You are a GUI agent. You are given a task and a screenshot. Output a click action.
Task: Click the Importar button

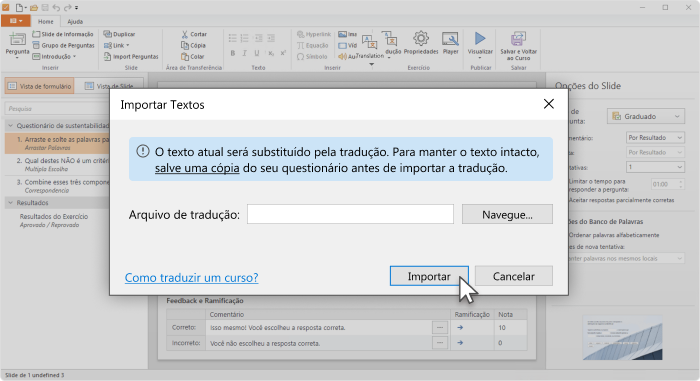pyautogui.click(x=429, y=276)
